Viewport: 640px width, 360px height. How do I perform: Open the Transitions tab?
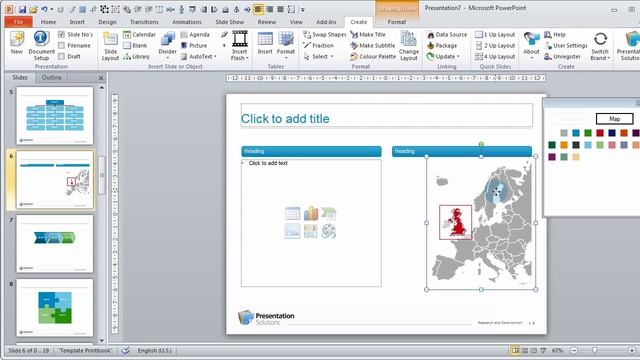coord(144,22)
